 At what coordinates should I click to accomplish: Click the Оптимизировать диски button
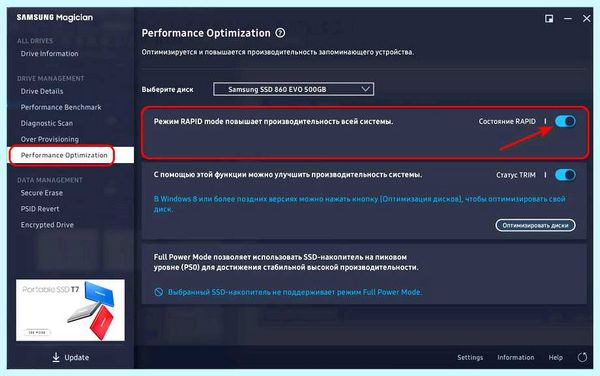click(535, 225)
